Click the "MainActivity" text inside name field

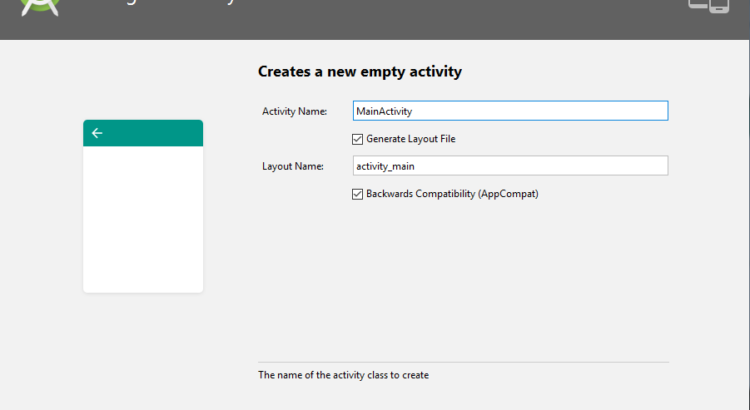(x=384, y=111)
